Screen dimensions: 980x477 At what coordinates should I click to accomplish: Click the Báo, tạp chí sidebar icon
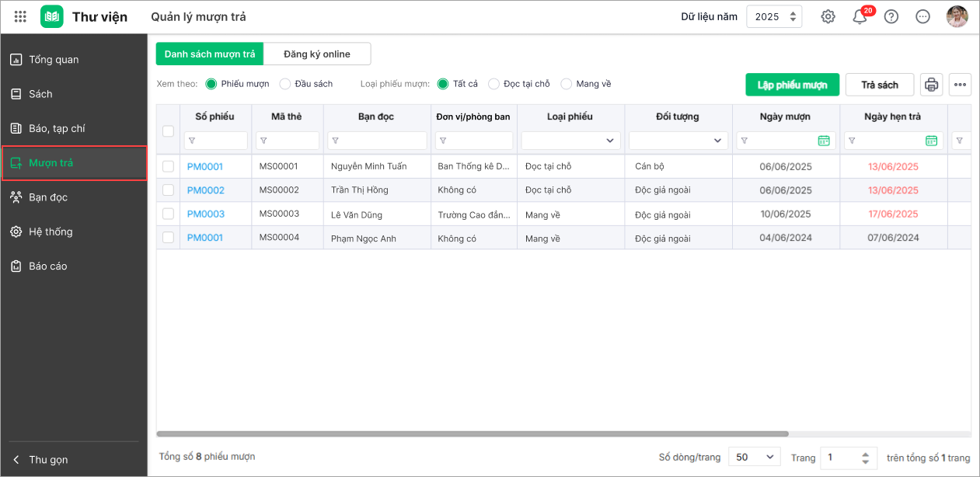[x=16, y=128]
